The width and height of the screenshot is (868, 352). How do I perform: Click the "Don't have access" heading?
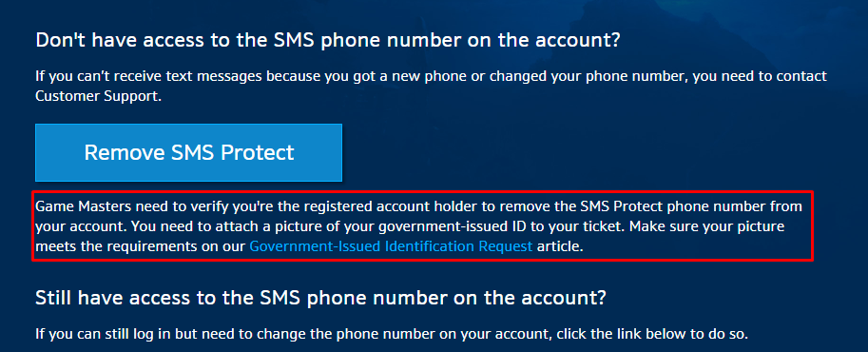coord(327,41)
